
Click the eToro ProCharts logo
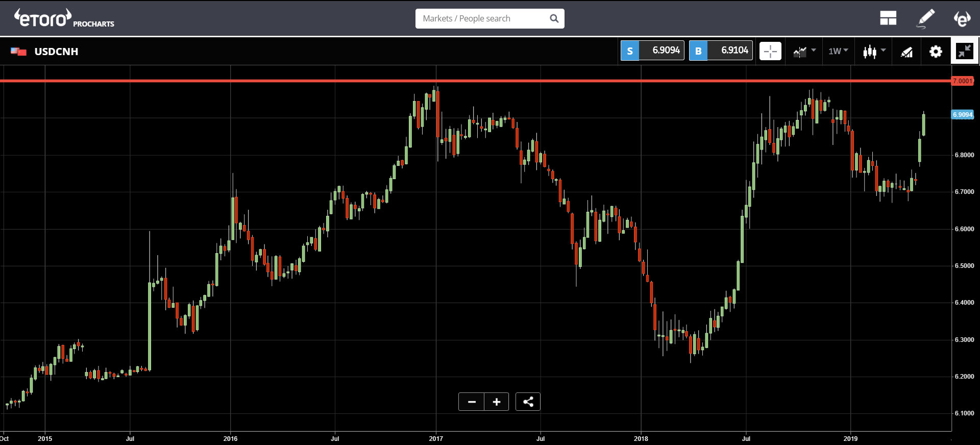(64, 19)
